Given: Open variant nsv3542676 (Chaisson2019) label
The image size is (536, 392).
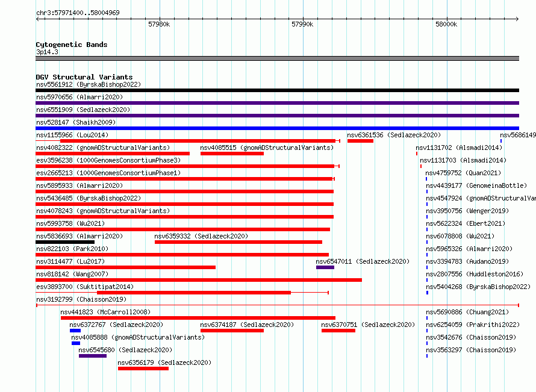Looking at the screenshot, I should point(471,337).
